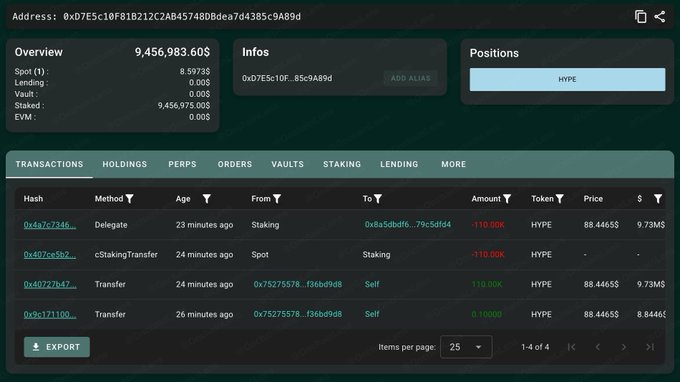The image size is (680, 382).
Task: Click the cStakingTransfer method cell
Action: (x=126, y=255)
